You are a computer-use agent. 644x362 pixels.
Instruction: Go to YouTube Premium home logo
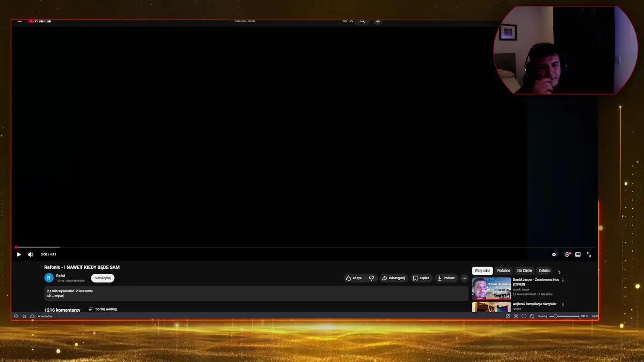40,21
